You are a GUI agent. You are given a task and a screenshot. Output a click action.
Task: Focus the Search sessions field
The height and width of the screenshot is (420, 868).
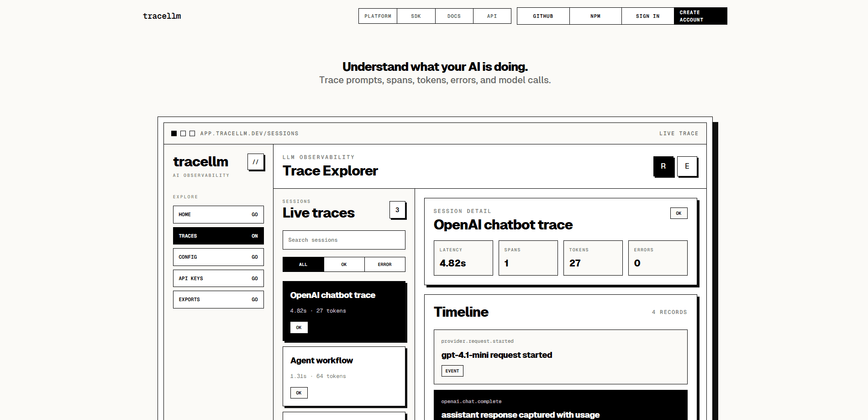point(344,240)
